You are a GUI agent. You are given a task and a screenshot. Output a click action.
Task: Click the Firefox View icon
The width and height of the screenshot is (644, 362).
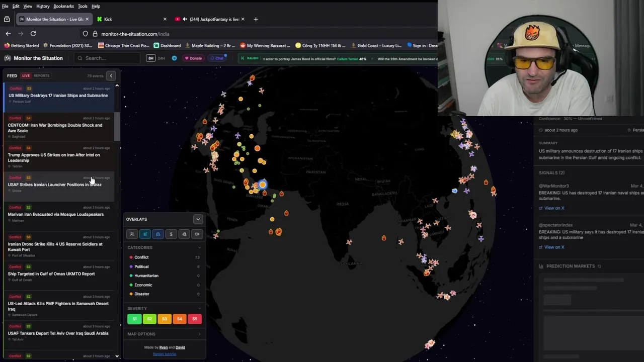point(7,19)
